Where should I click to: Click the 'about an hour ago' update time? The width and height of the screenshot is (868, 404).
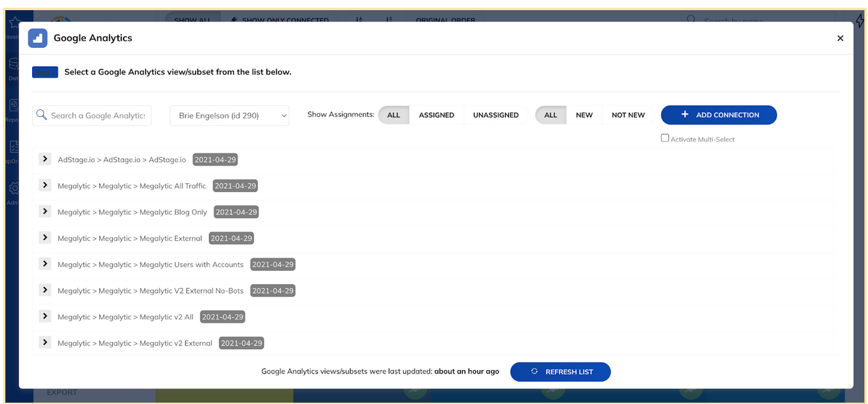coord(467,372)
